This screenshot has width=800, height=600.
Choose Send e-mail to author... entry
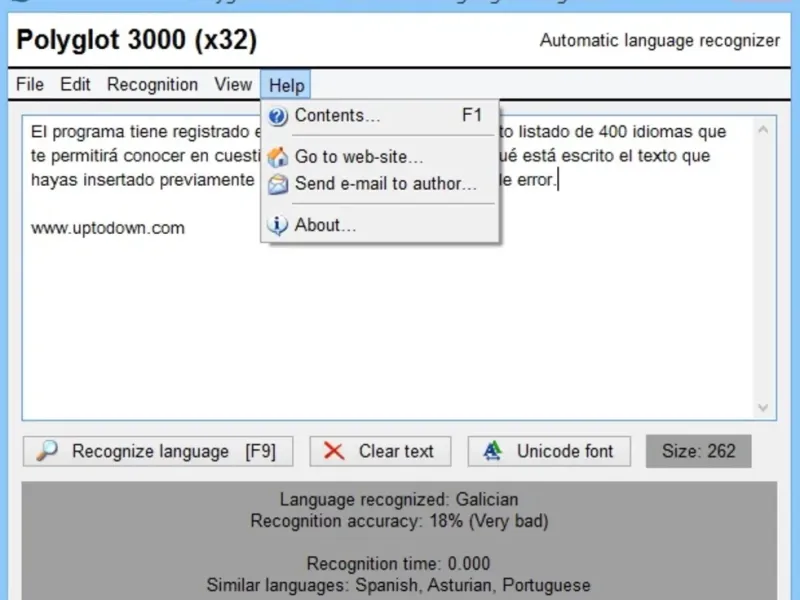(x=380, y=184)
